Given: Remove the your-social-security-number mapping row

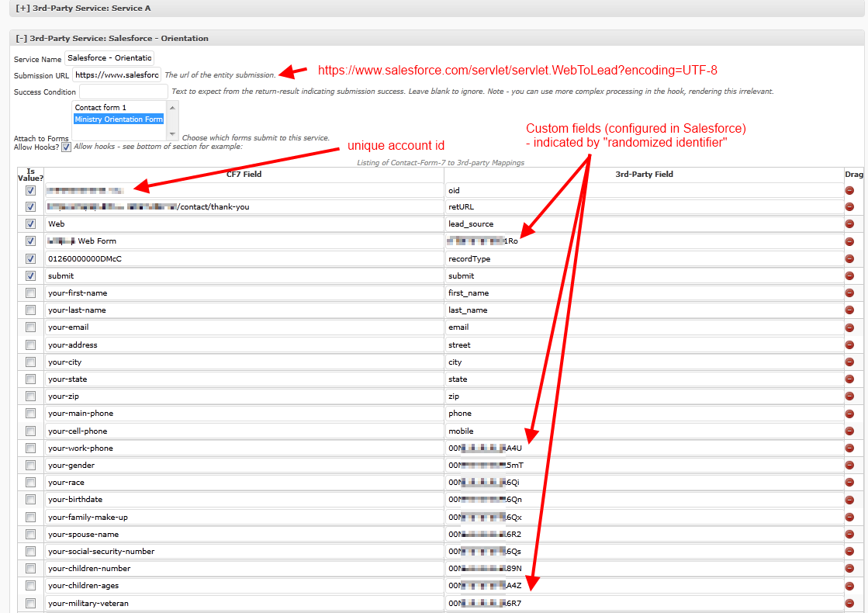Looking at the screenshot, I should (849, 552).
